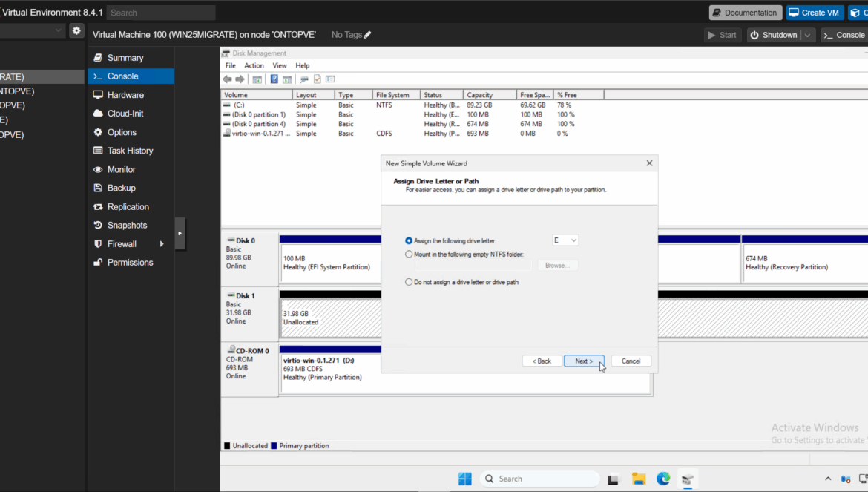Open the Permissions section
This screenshot has height=492, width=868.
coord(131,263)
